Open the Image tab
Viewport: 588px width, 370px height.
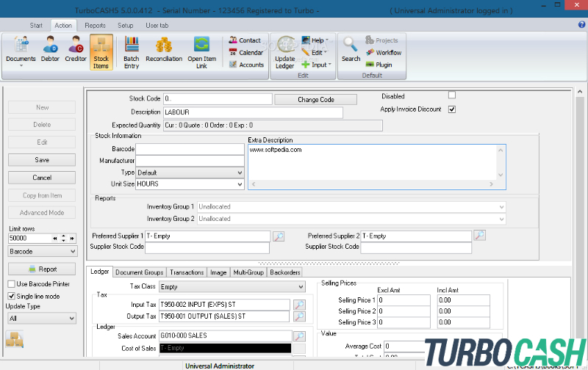(x=218, y=272)
